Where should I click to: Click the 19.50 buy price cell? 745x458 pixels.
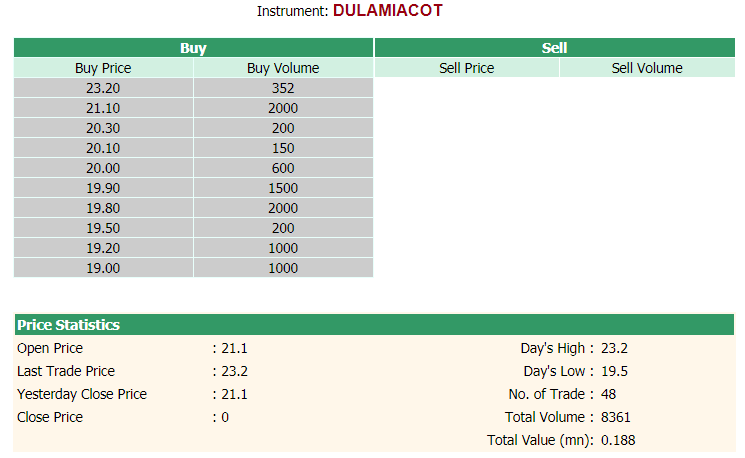(x=103, y=228)
